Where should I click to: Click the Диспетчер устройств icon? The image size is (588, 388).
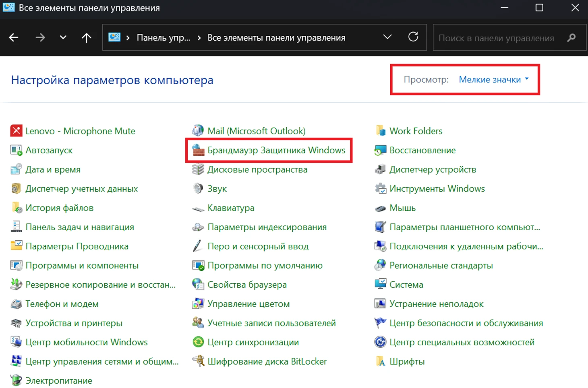380,169
